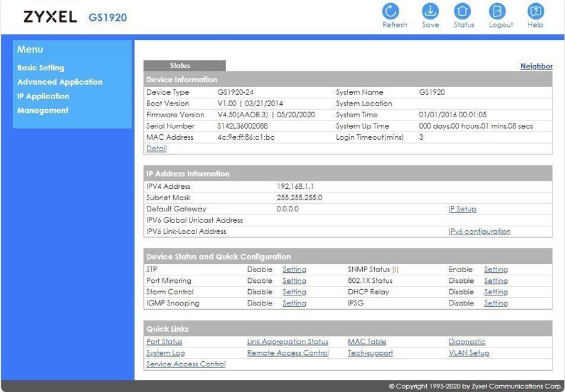Open the VLAN Setup quick link
Image resolution: width=565 pixels, height=392 pixels.
click(468, 353)
